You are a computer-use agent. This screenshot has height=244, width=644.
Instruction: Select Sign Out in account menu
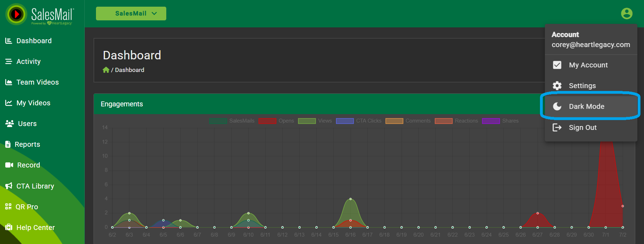[582, 127]
